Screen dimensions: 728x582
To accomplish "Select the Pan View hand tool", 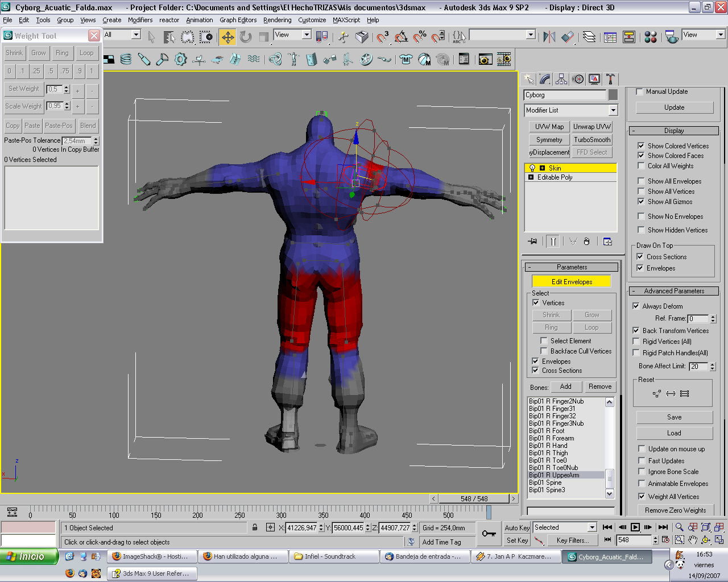I will (692, 540).
